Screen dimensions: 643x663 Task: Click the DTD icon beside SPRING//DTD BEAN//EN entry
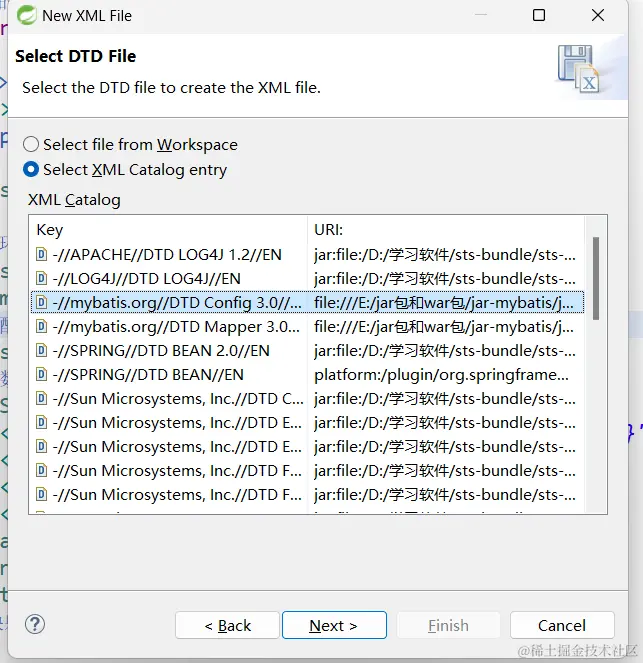point(41,374)
